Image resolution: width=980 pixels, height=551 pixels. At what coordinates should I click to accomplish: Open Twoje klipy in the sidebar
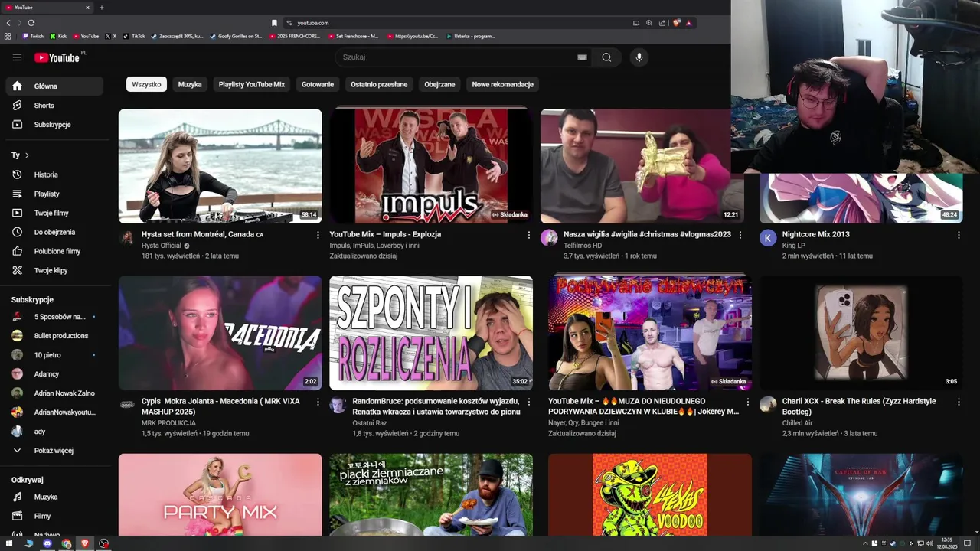point(54,270)
